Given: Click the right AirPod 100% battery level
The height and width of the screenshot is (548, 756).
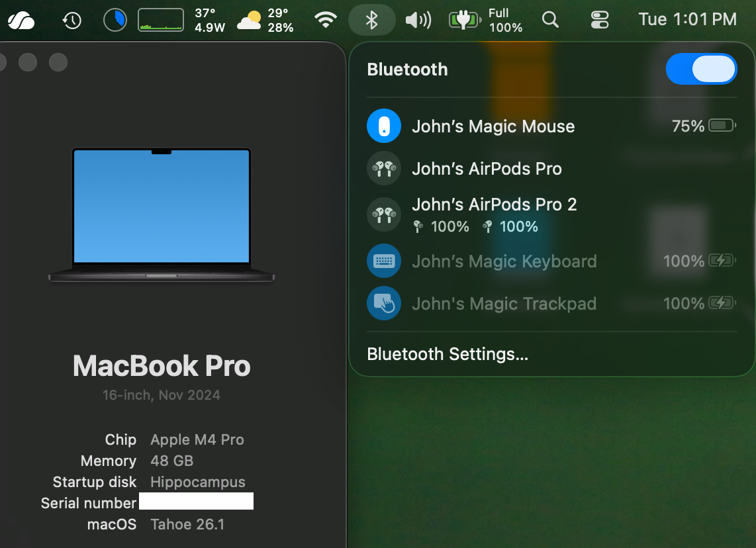Looking at the screenshot, I should 510,226.
